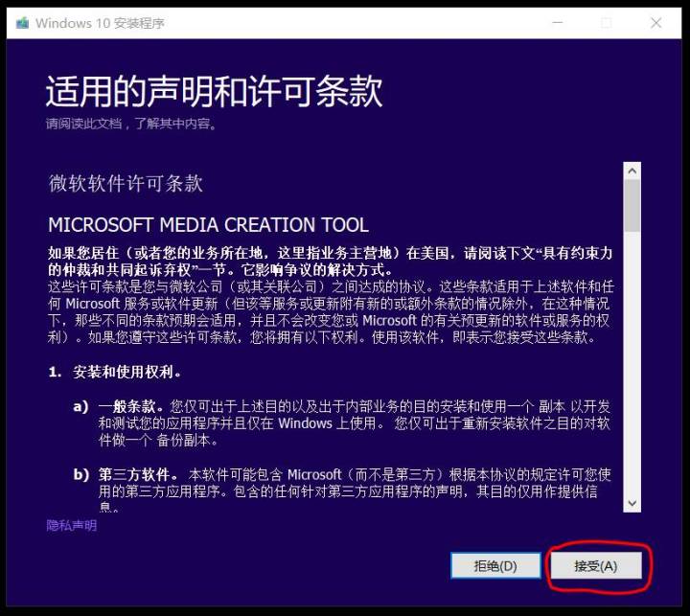Click the MICROSOFT MEDIA CREATION TOOL heading

pyautogui.click(x=209, y=225)
